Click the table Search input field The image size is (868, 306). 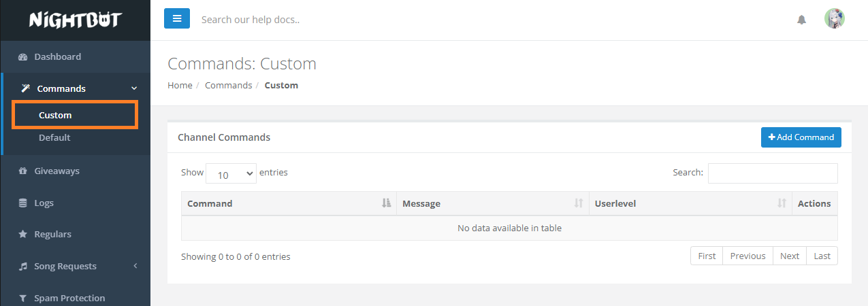[773, 173]
